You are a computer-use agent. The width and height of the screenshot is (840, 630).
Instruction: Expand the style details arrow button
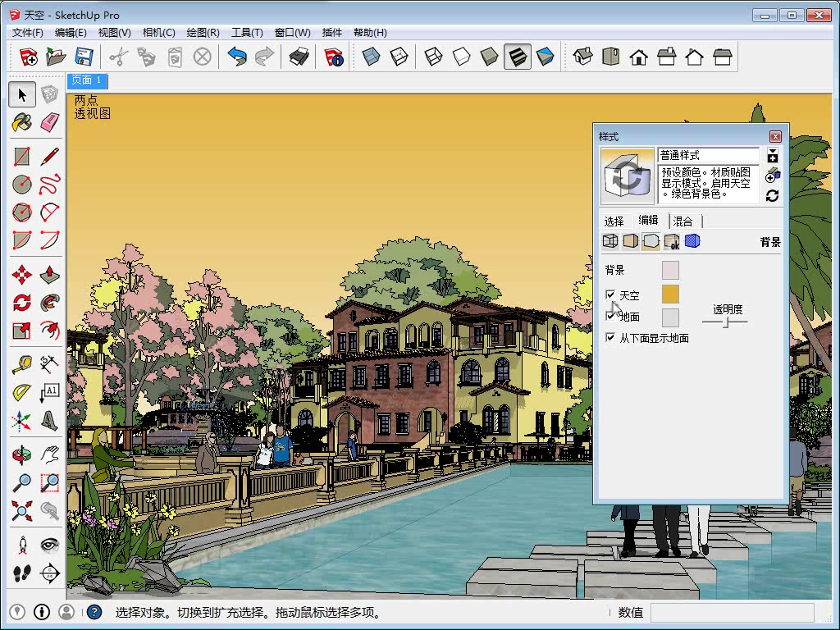point(773,155)
